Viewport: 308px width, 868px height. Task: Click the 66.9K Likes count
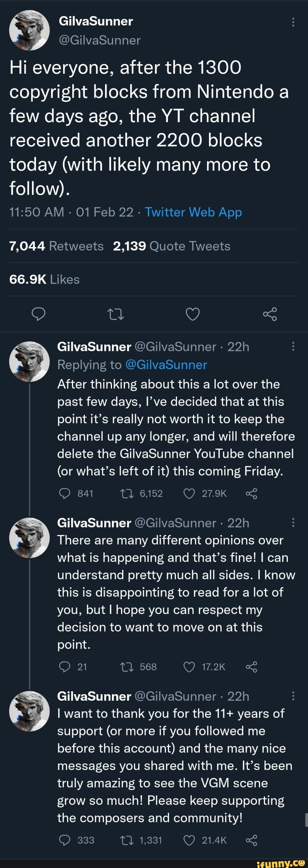(x=44, y=279)
